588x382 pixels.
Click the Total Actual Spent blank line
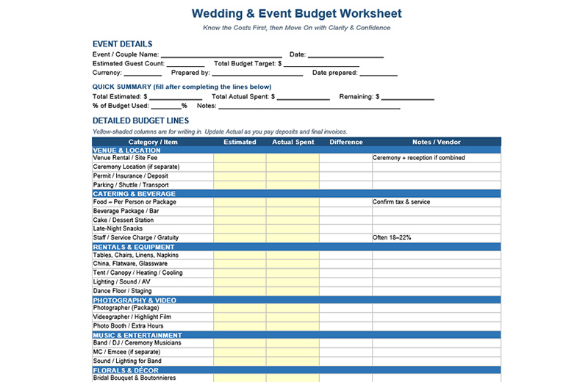pyautogui.click(x=303, y=97)
